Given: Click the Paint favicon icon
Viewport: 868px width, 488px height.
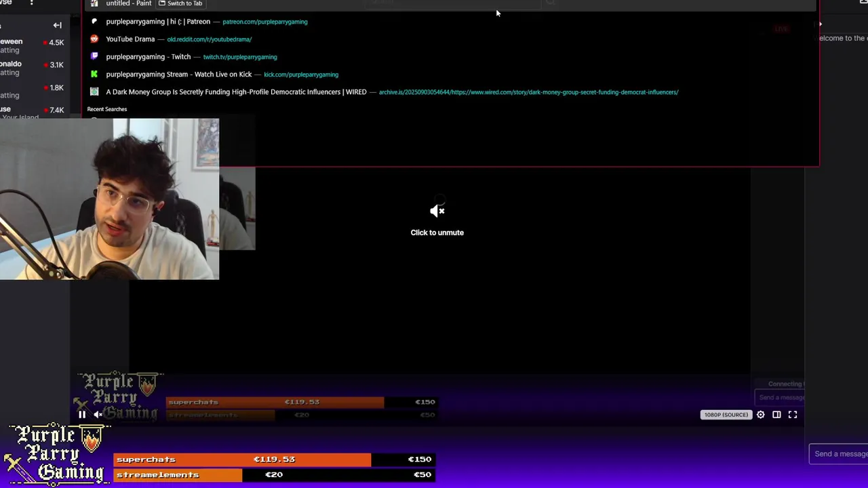Looking at the screenshot, I should point(94,3).
